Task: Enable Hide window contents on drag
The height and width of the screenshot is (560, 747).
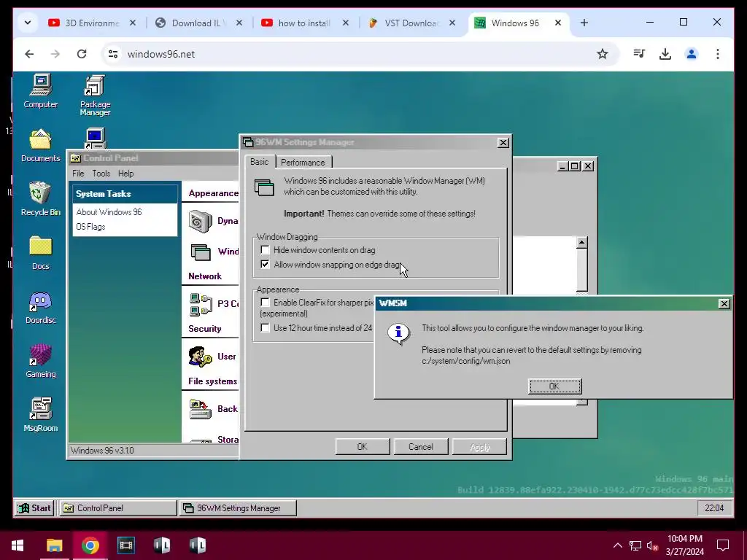Action: 266,250
